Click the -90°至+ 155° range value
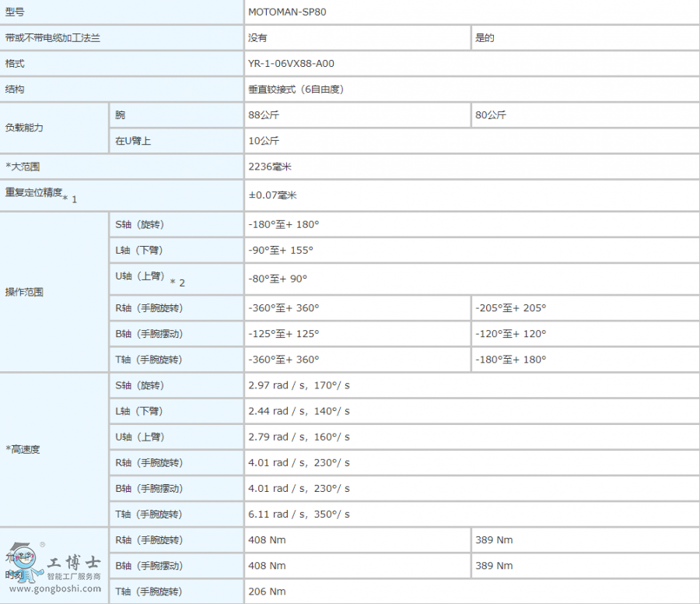 280,250
